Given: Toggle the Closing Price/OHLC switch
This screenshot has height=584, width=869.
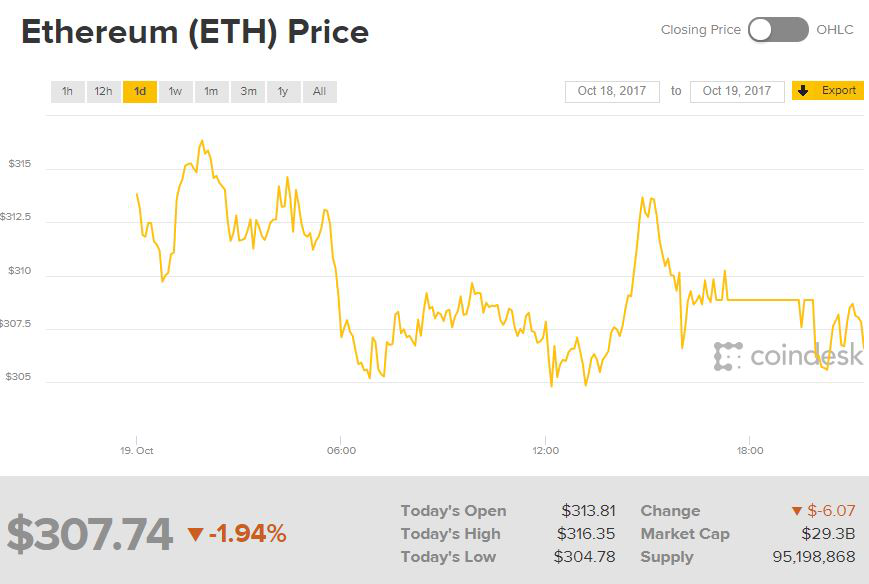Looking at the screenshot, I should pos(777,30).
